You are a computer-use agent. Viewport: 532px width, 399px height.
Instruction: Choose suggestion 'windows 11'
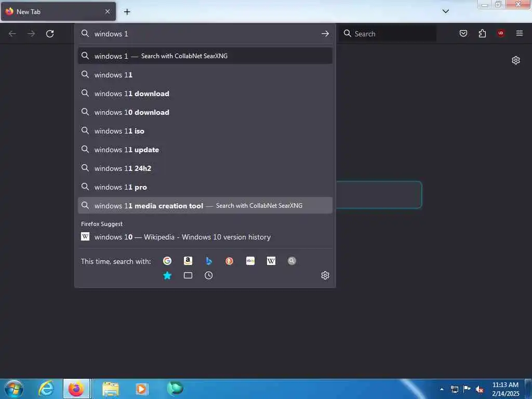point(205,75)
